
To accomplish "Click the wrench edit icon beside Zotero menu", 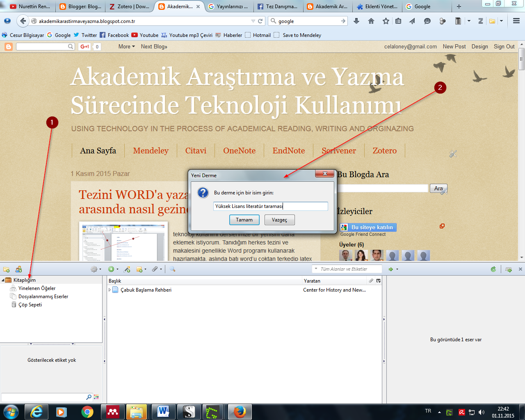I will 453,154.
